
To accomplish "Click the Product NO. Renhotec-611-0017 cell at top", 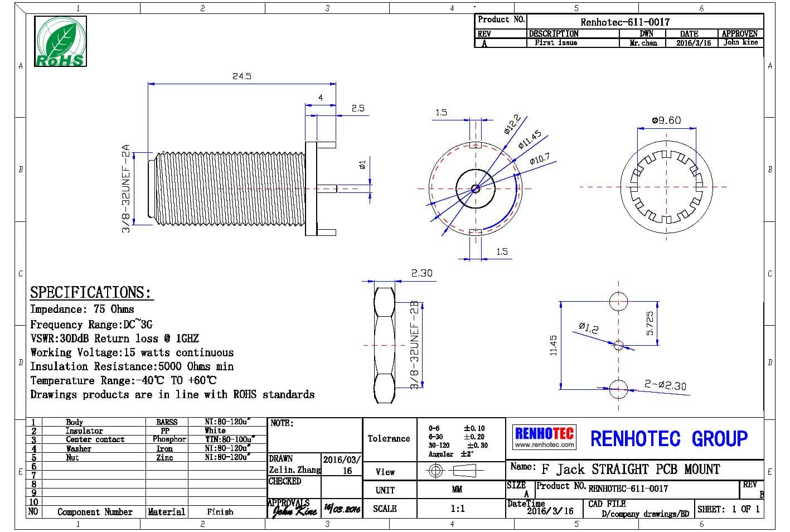I will pos(624,22).
